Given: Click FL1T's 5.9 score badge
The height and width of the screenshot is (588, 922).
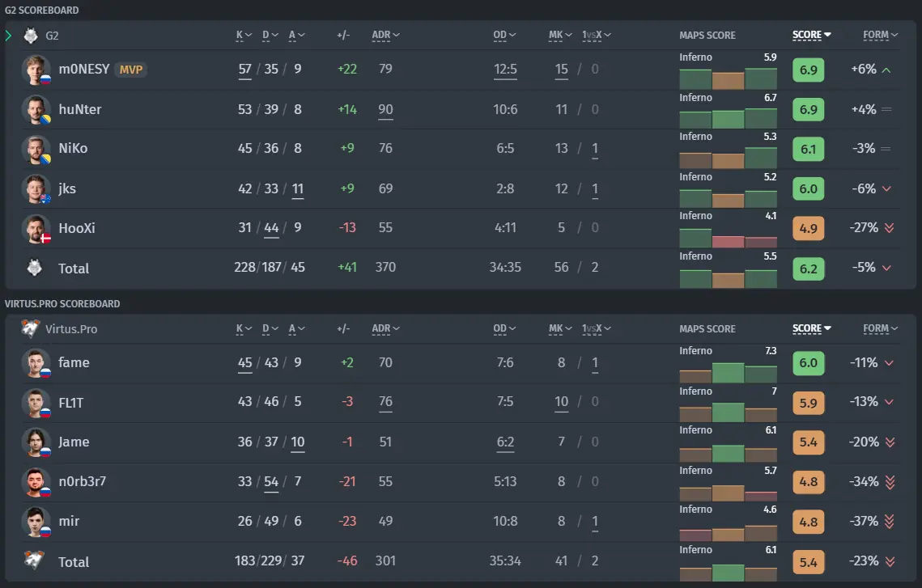Looking at the screenshot, I should coord(808,403).
